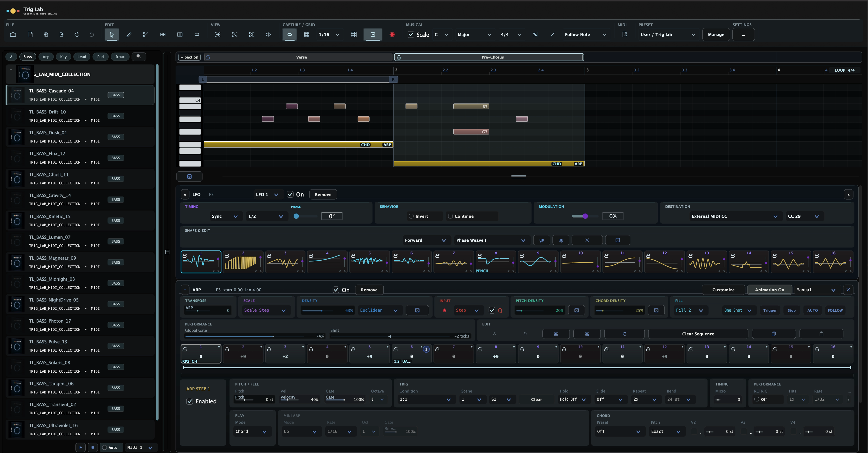
Task: Open the User / Trig lab preset dropdown
Action: [x=668, y=34]
